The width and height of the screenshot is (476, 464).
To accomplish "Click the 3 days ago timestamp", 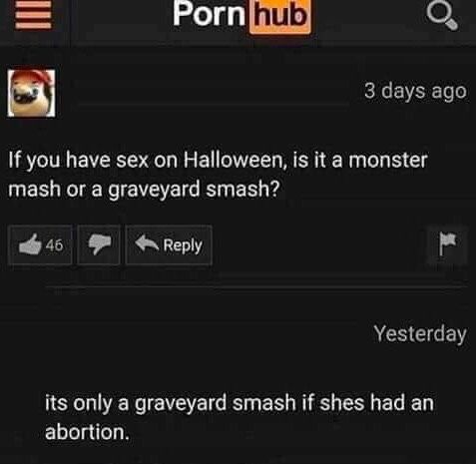I will point(415,91).
